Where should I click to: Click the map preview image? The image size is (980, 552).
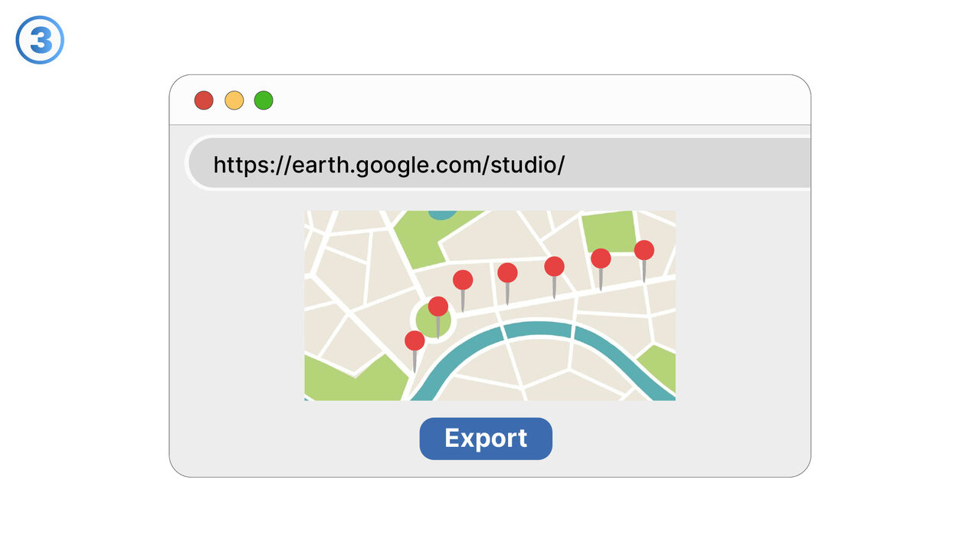tap(490, 304)
